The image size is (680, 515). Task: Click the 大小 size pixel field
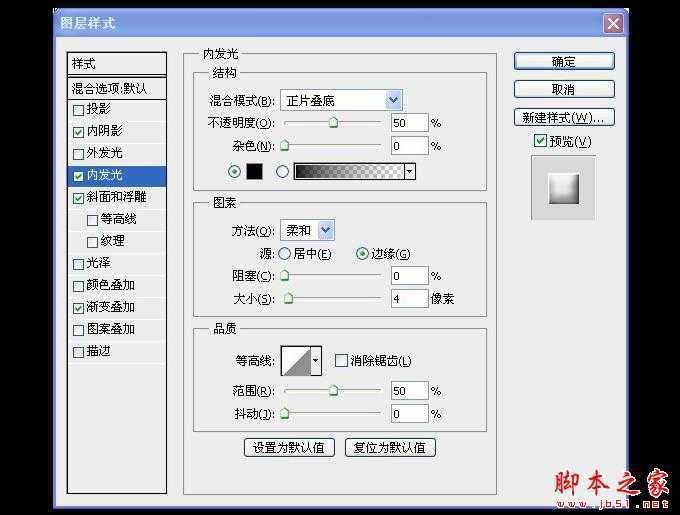409,298
